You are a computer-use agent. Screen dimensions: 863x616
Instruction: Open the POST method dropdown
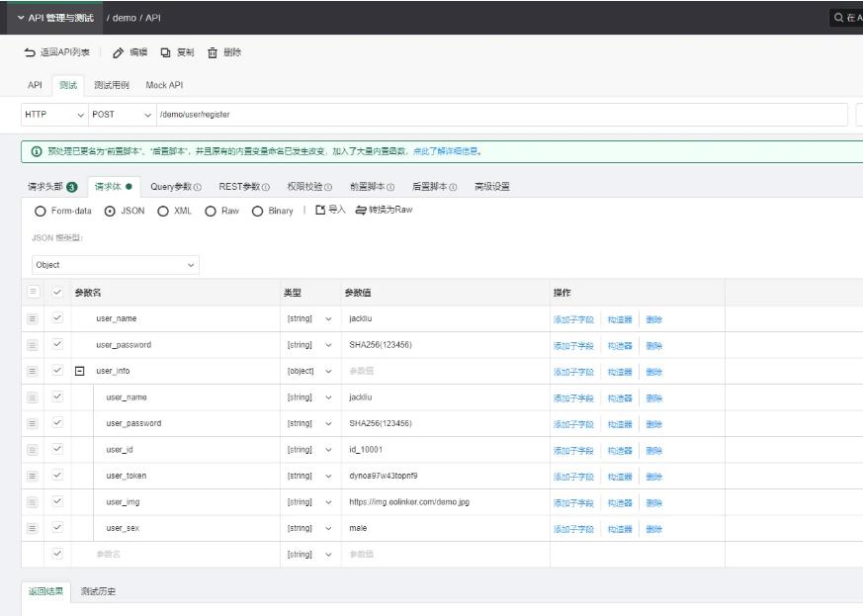(x=123, y=115)
